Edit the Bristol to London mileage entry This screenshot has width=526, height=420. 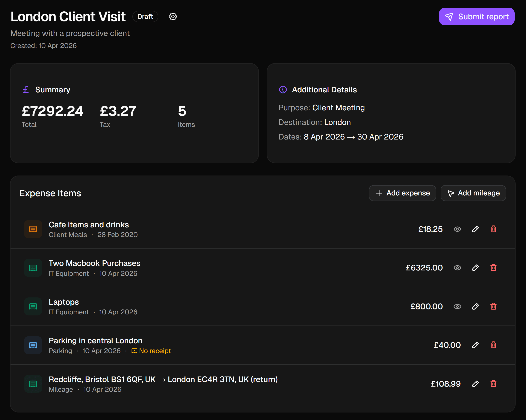click(x=475, y=384)
